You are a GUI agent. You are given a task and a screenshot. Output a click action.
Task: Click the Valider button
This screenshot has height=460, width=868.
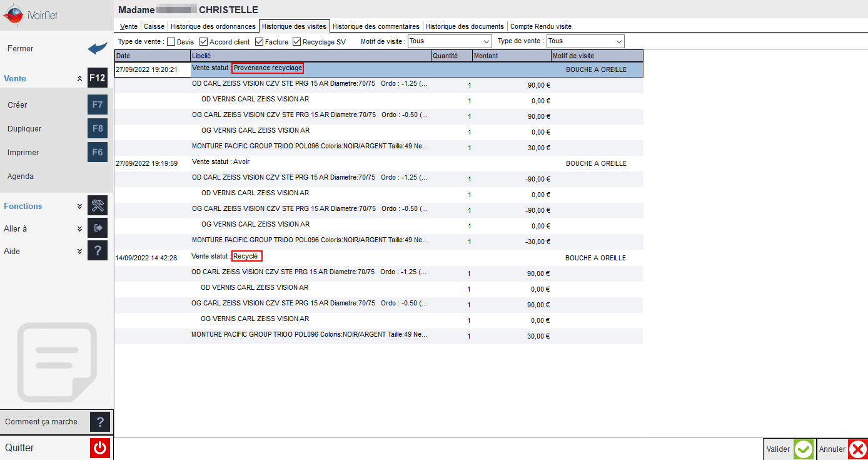click(x=789, y=449)
